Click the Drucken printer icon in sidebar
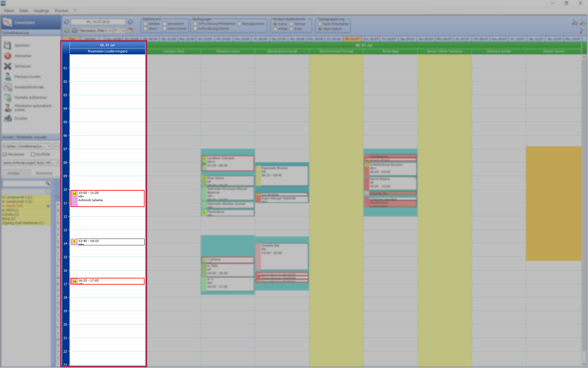This screenshot has height=368, width=588. coord(8,118)
